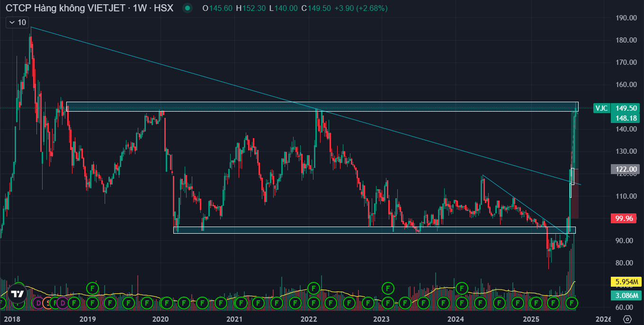
Task: Click the 2019 label on time axis
Action: [87, 319]
